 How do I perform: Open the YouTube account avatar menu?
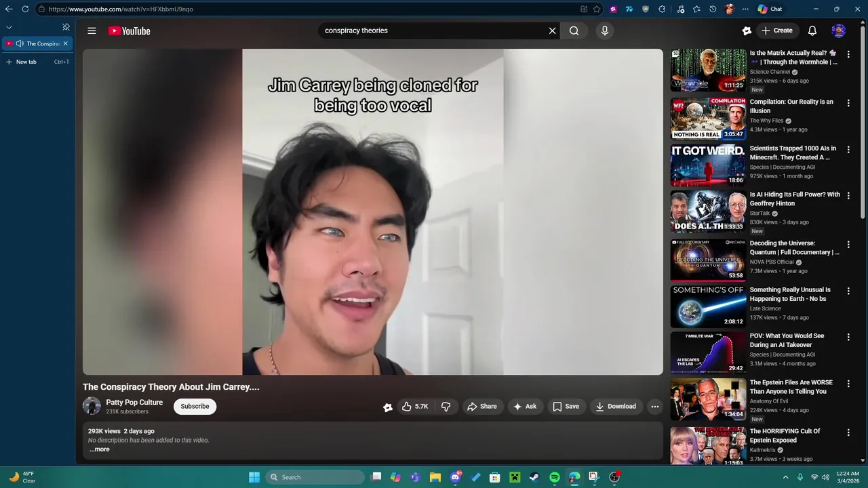pos(839,30)
